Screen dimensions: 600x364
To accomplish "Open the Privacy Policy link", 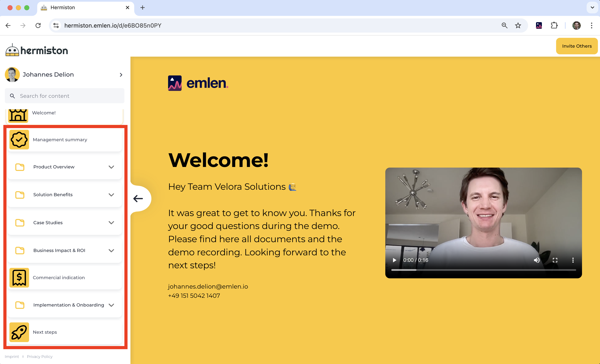I will 40,356.
